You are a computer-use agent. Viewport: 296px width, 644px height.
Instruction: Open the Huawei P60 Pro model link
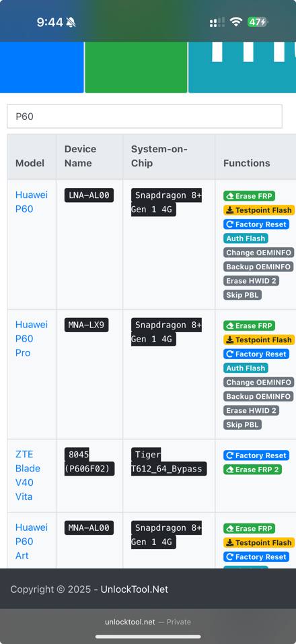(x=32, y=338)
